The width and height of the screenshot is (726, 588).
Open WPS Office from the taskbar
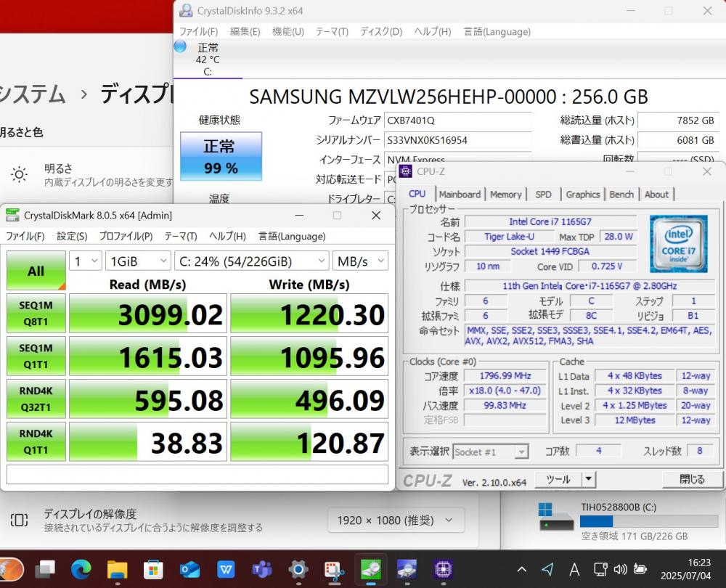(x=226, y=569)
